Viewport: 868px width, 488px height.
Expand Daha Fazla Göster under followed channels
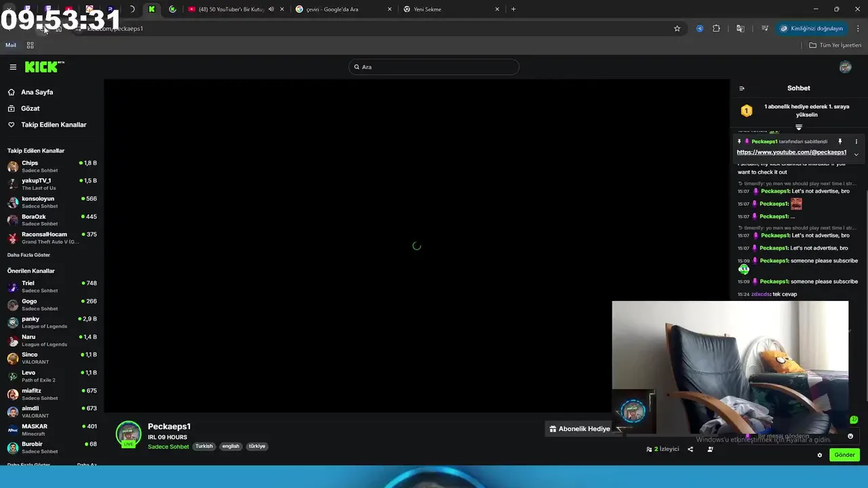tap(28, 255)
